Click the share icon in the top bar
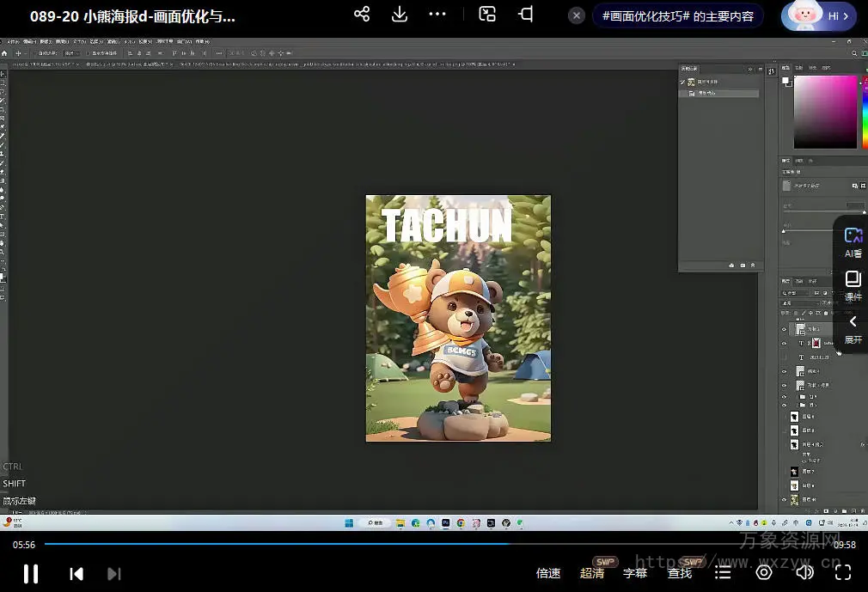 point(362,15)
